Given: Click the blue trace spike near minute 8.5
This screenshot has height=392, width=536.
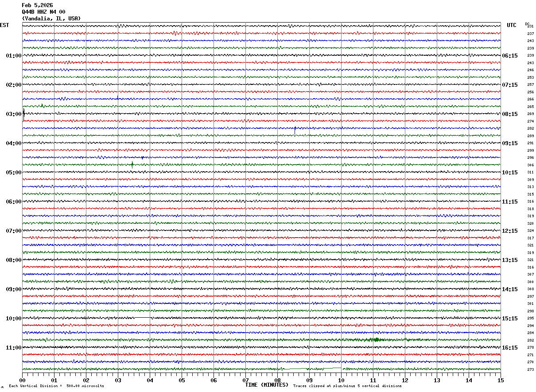Looking at the screenshot, I should click(295, 129).
